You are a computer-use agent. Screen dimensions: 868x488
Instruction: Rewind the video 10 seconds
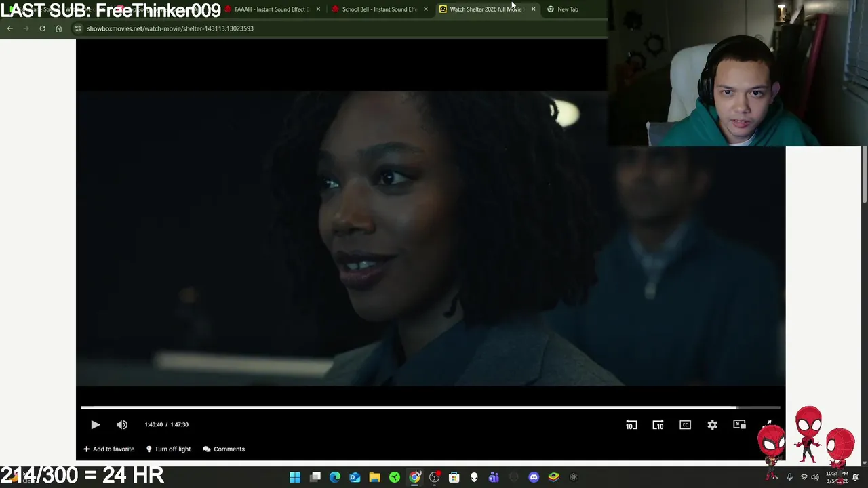click(x=631, y=424)
